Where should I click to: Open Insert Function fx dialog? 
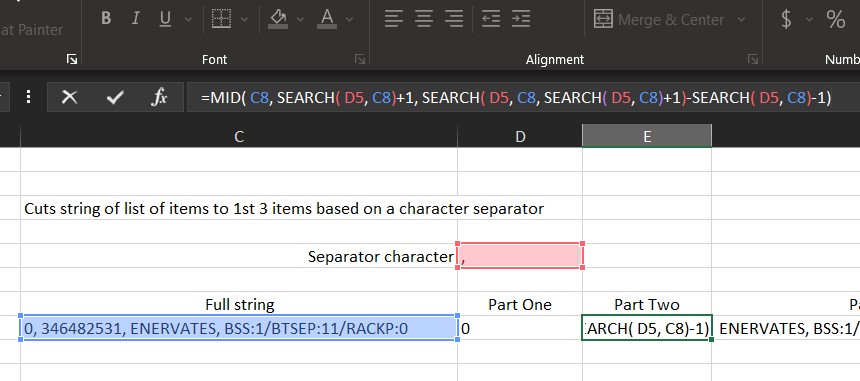(x=159, y=98)
